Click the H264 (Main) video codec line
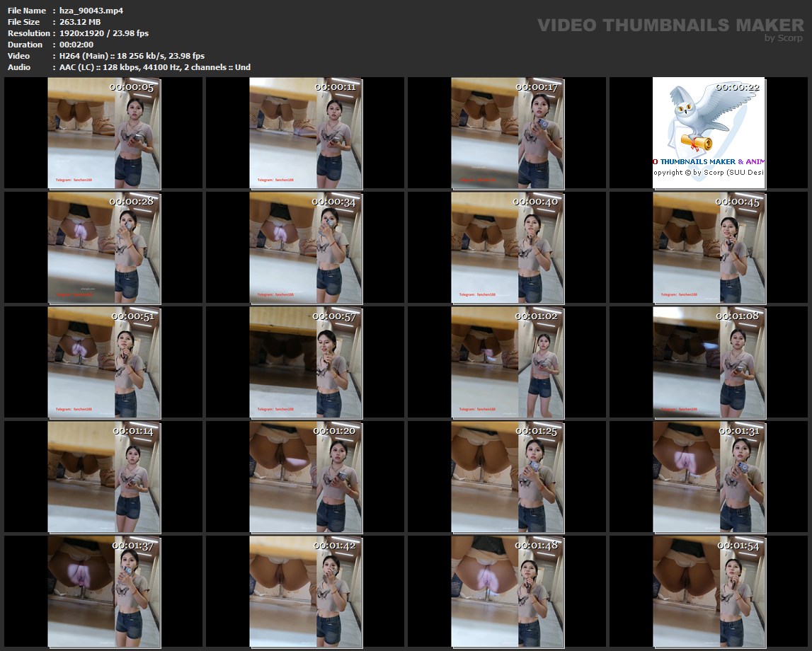Viewport: 812px width, 651px height. (132, 56)
